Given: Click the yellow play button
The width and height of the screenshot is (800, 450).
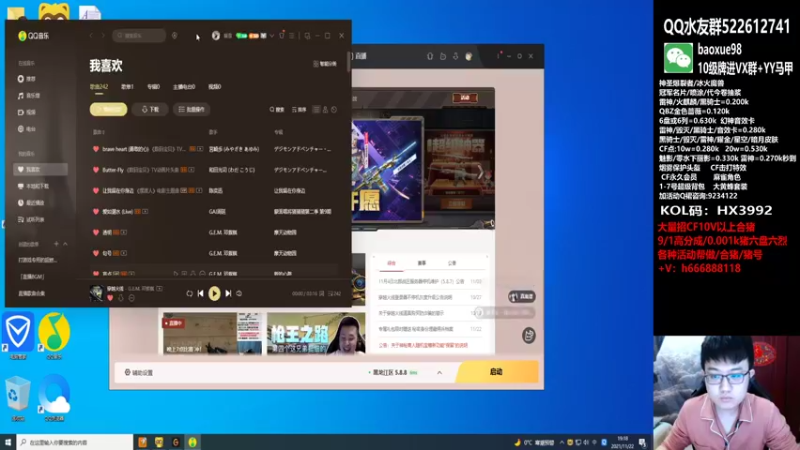Looking at the screenshot, I should [214, 293].
